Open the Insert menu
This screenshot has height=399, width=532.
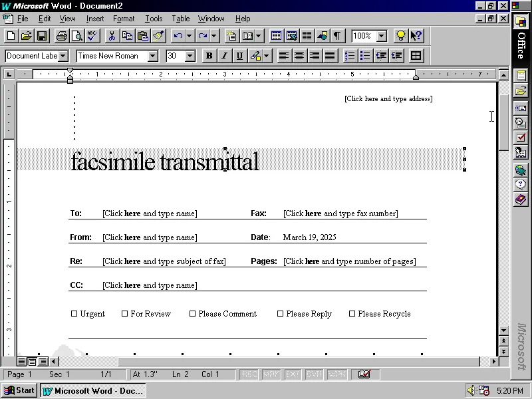click(x=95, y=18)
